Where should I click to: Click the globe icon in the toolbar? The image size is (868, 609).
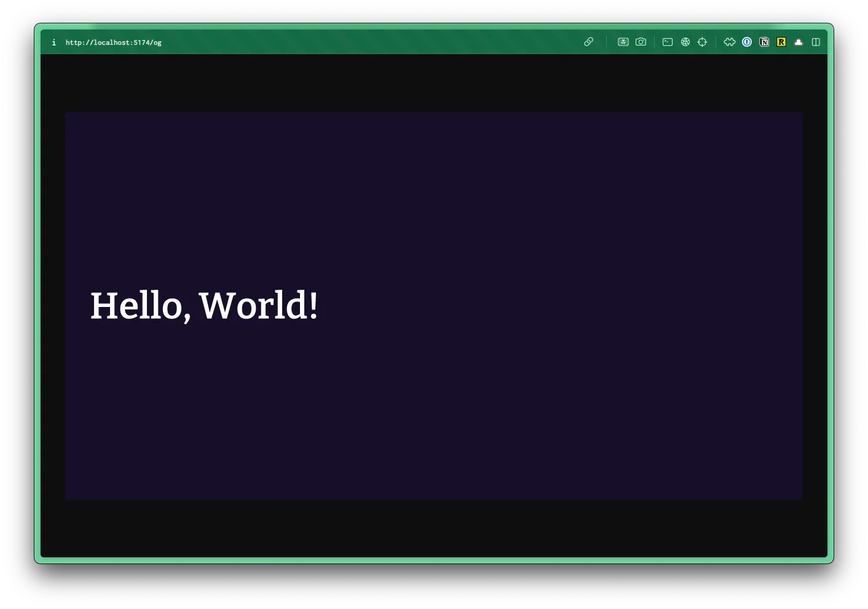coord(685,42)
